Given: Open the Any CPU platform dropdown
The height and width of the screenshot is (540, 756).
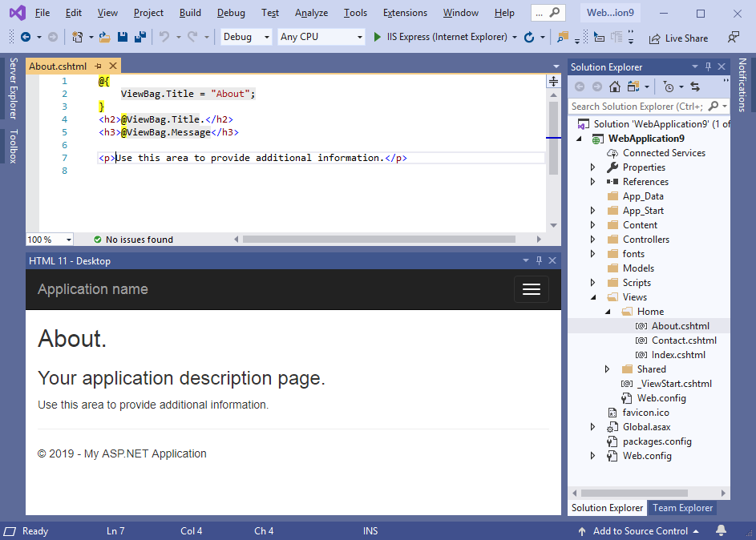Looking at the screenshot, I should pyautogui.click(x=321, y=37).
